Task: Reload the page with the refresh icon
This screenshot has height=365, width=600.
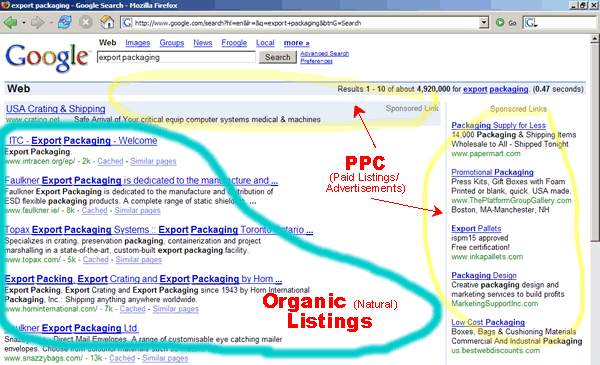Action: pyautogui.click(x=65, y=23)
